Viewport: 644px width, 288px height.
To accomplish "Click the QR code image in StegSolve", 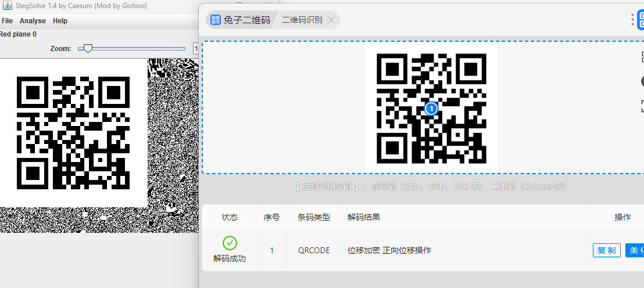I will point(73,133).
